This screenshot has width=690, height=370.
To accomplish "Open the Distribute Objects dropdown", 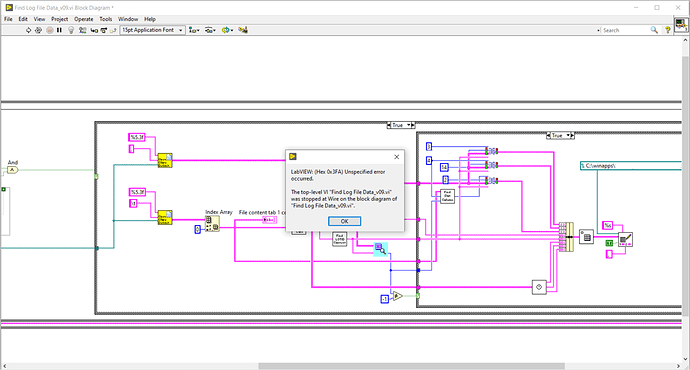I will [x=210, y=30].
